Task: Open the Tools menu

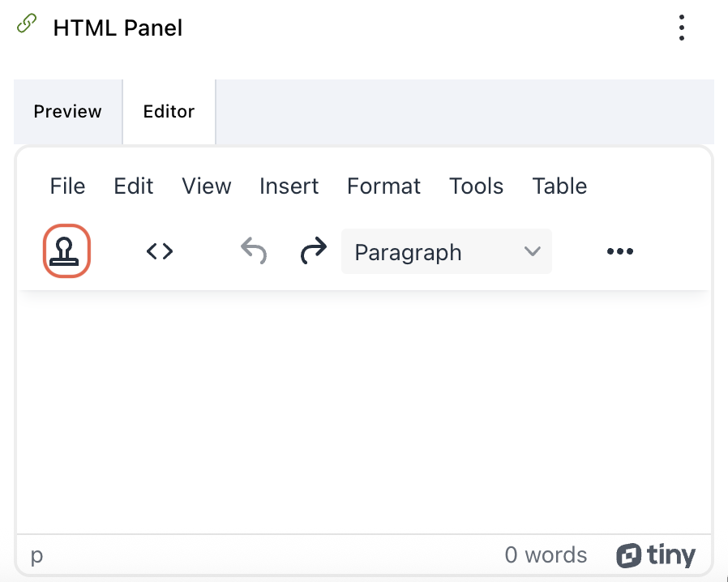Action: 476,186
